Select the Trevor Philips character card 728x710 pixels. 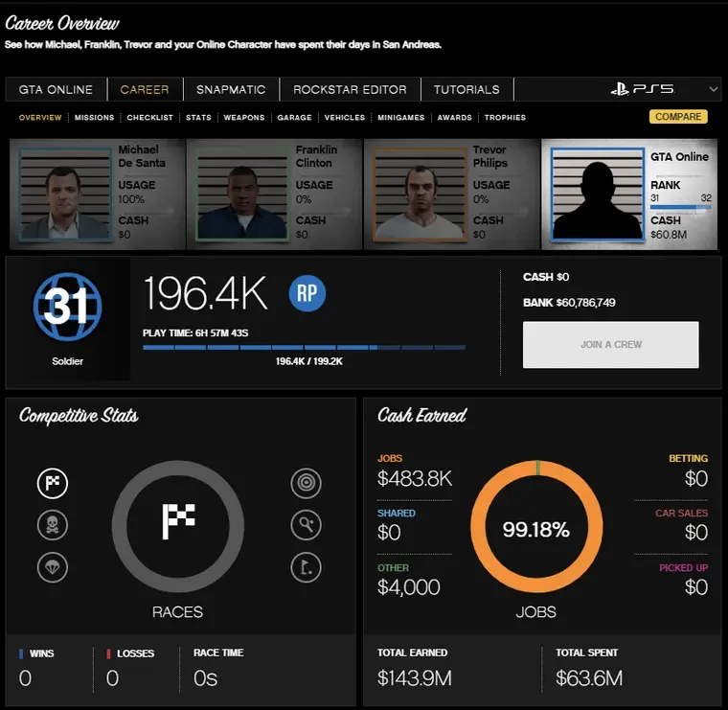[x=450, y=195]
